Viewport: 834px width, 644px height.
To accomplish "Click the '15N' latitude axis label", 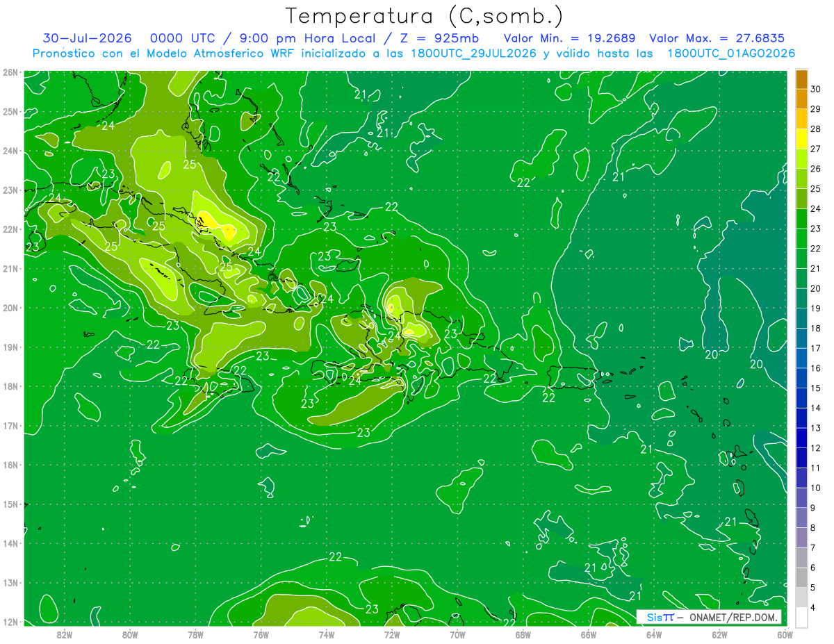I will point(10,504).
